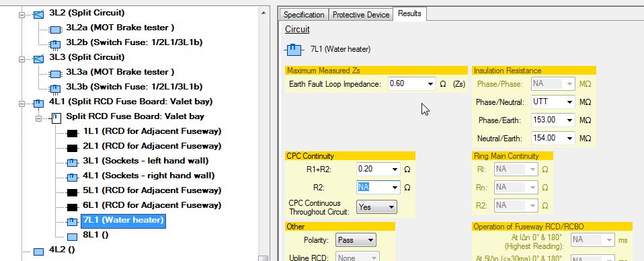Select 4L1 (Sockets - right hand wall)
Viewport: 644px width, 261px height.
click(149, 176)
